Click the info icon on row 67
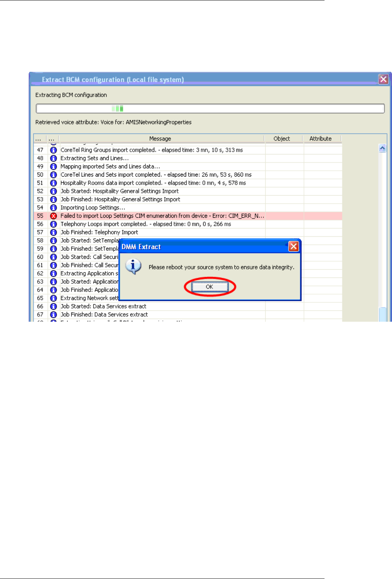The image size is (392, 579). pyautogui.click(x=54, y=315)
